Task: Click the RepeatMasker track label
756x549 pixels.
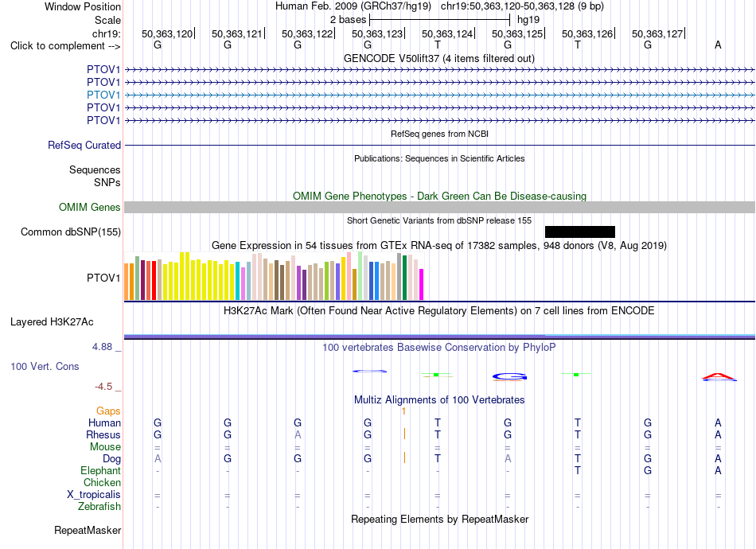Action: coord(88,530)
